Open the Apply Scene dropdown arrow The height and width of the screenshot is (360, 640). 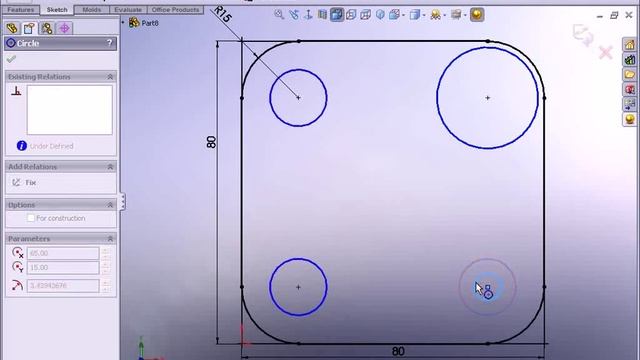click(465, 16)
